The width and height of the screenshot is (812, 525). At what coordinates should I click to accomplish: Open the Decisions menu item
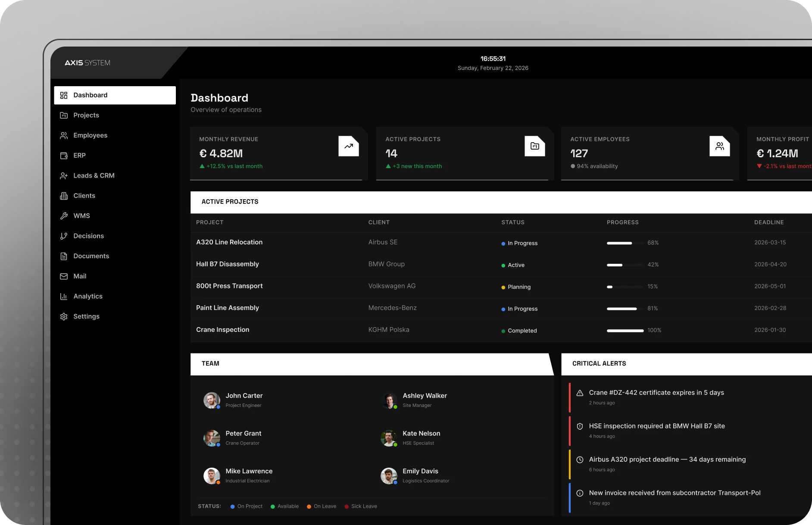pos(88,236)
